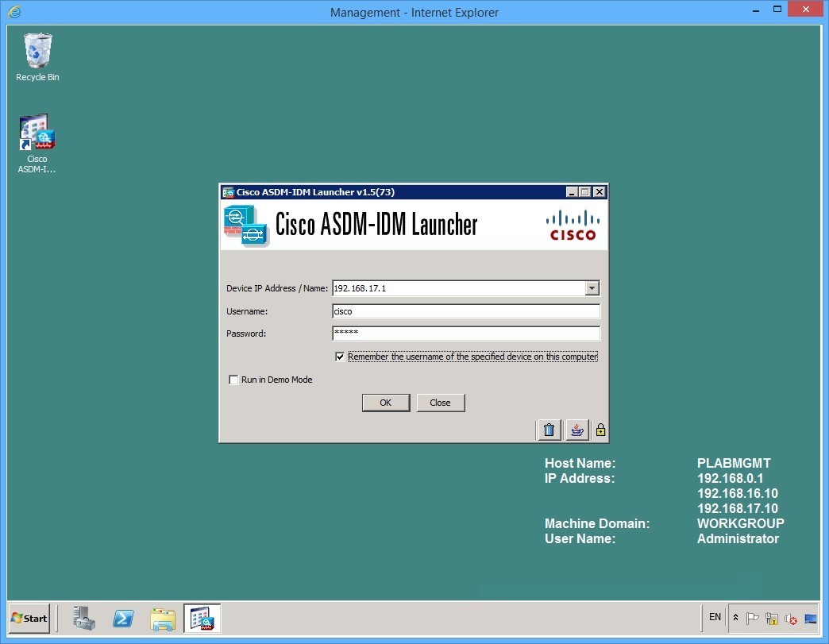829x644 pixels.
Task: Click OK to connect to 192.168.17.1
Action: click(386, 403)
